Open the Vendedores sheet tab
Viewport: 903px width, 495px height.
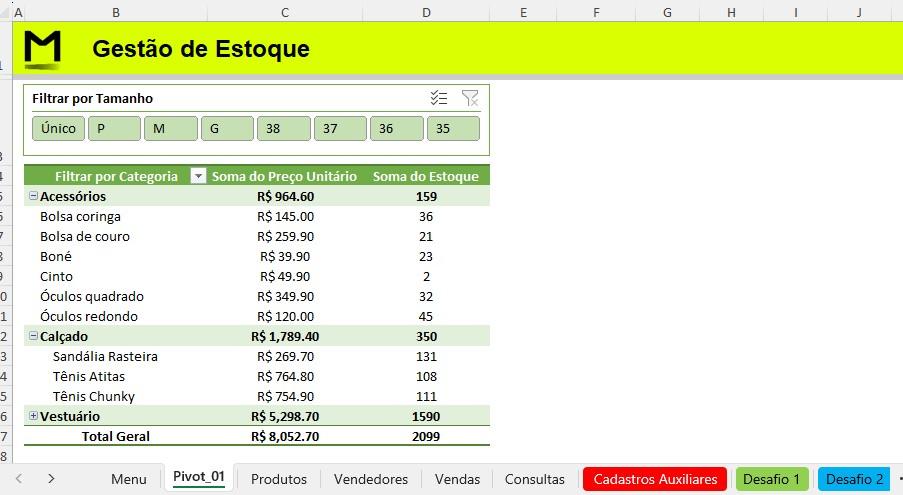point(371,479)
